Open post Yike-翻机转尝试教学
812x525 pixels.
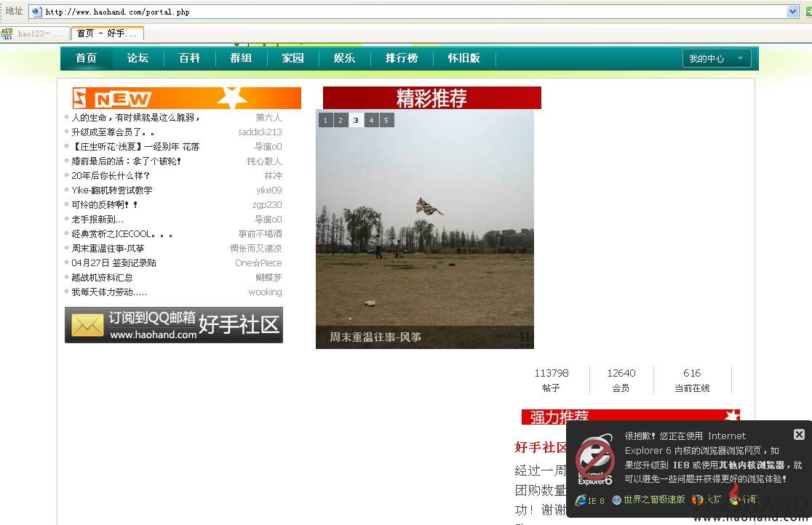(x=112, y=190)
